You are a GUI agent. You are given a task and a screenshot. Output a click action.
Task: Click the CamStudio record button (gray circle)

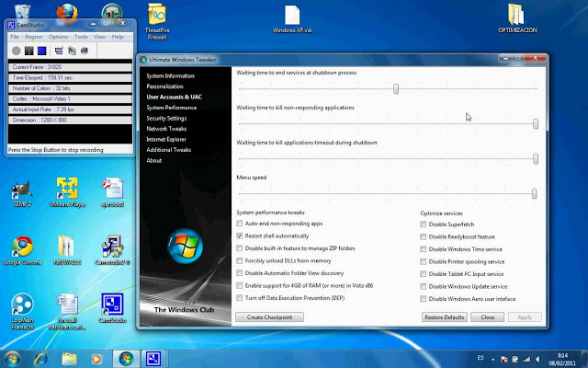[17, 51]
